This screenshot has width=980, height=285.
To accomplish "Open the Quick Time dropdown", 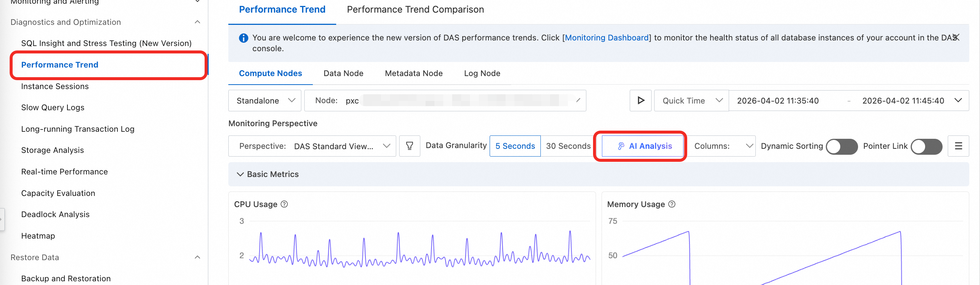I will tap(691, 101).
